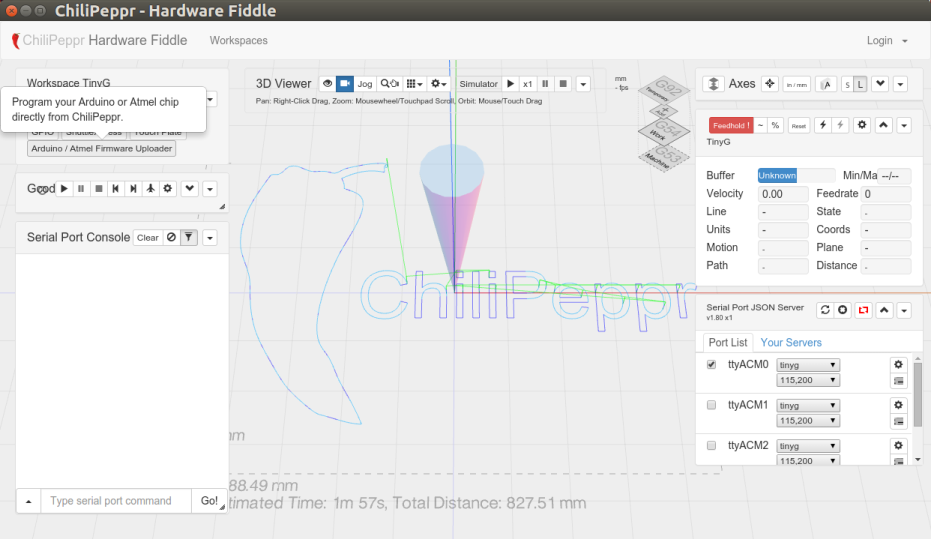Click the dark lightning bolt icon in TinyG

click(x=823, y=125)
